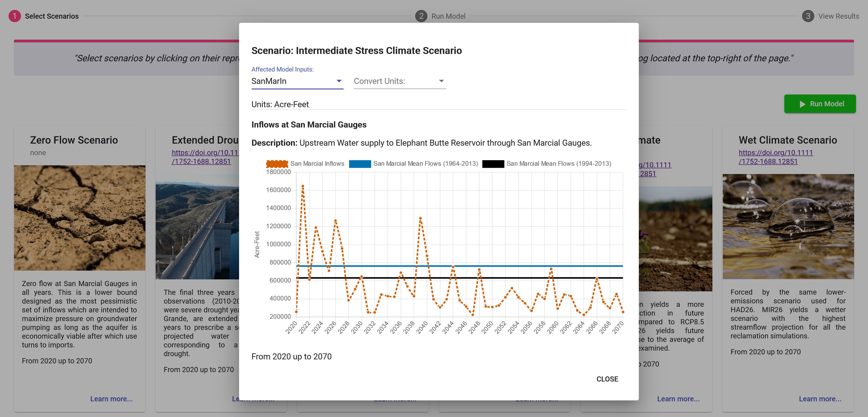The width and height of the screenshot is (868, 417).
Task: Click View Results step label
Action: coord(839,16)
